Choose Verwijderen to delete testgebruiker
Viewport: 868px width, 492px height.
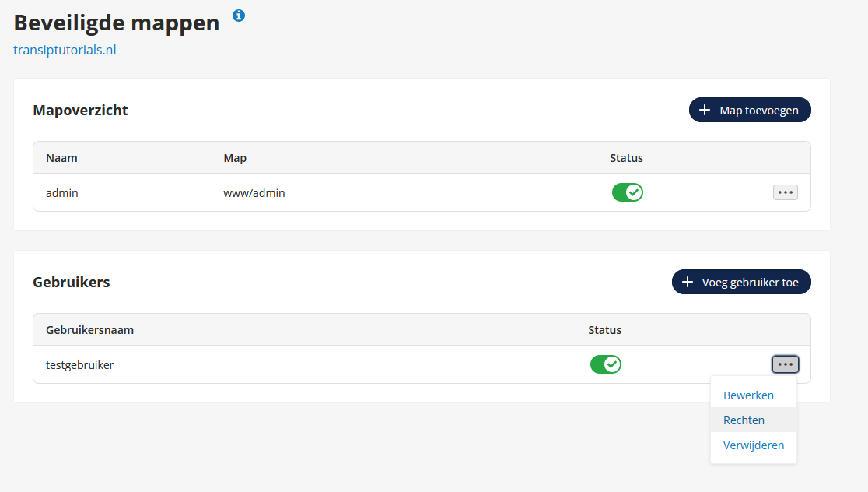click(x=754, y=445)
